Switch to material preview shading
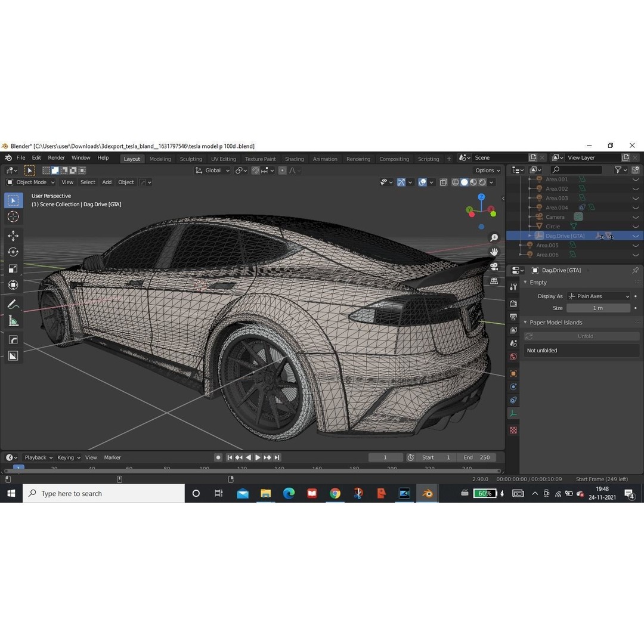 click(x=473, y=182)
